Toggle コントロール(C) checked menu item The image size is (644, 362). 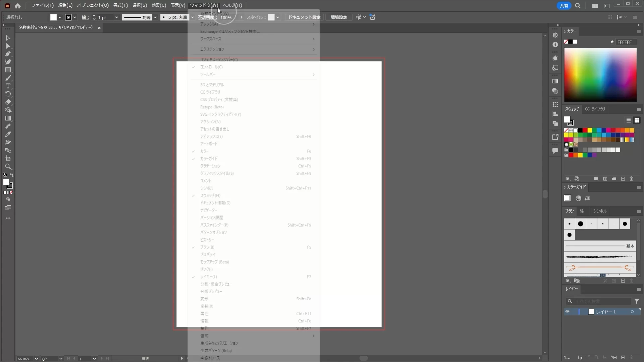[254, 67]
